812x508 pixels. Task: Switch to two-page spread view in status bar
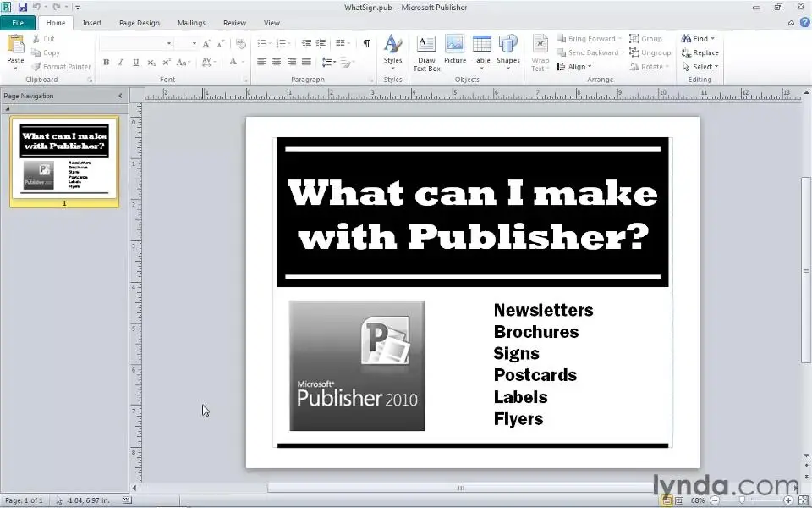point(679,500)
